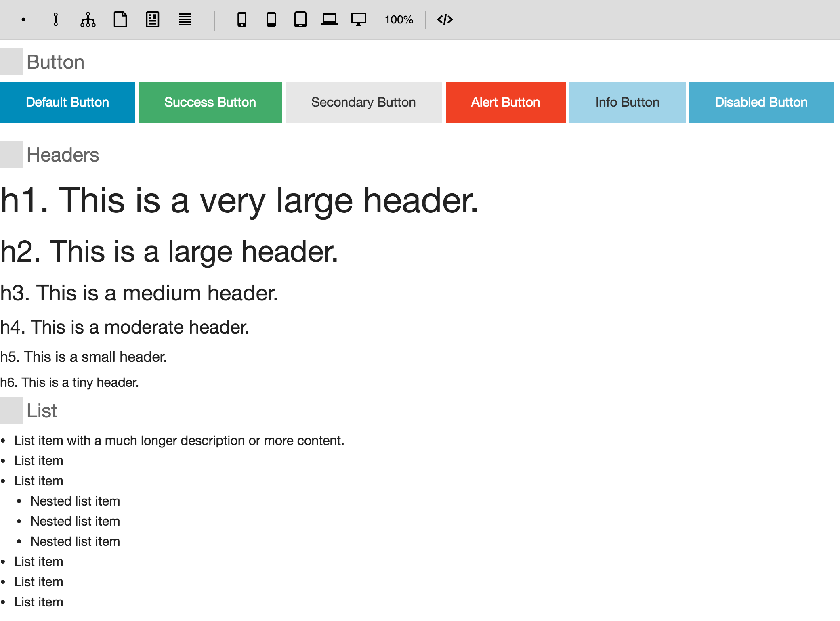Click the gray Secondary Button
The height and width of the screenshot is (621, 840).
click(363, 102)
